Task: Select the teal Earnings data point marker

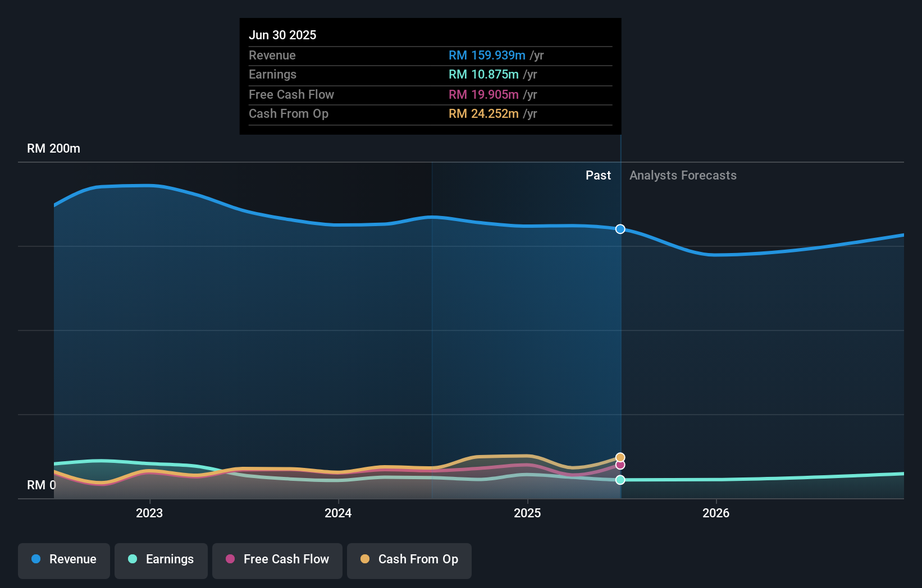Action: 620,480
